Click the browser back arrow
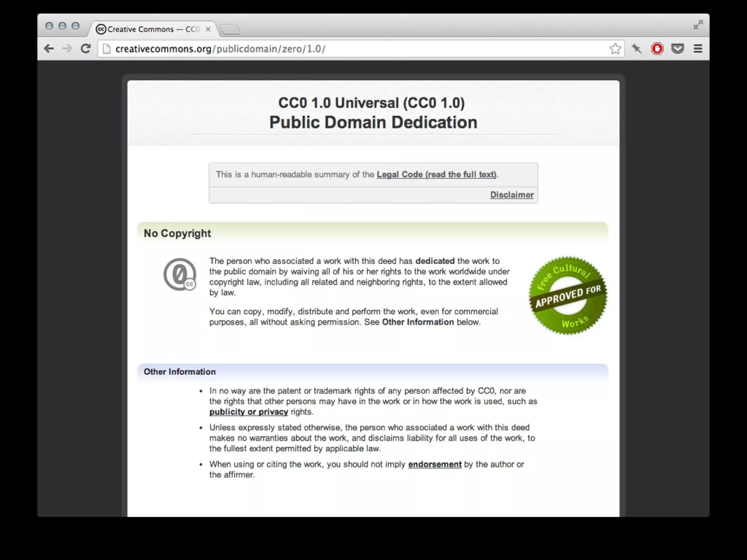This screenshot has height=560, width=747. [49, 48]
